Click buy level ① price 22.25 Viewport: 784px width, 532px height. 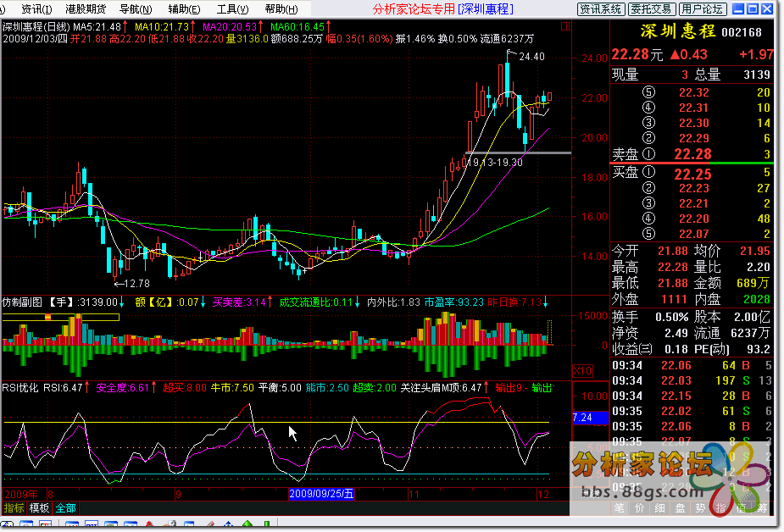pos(692,175)
